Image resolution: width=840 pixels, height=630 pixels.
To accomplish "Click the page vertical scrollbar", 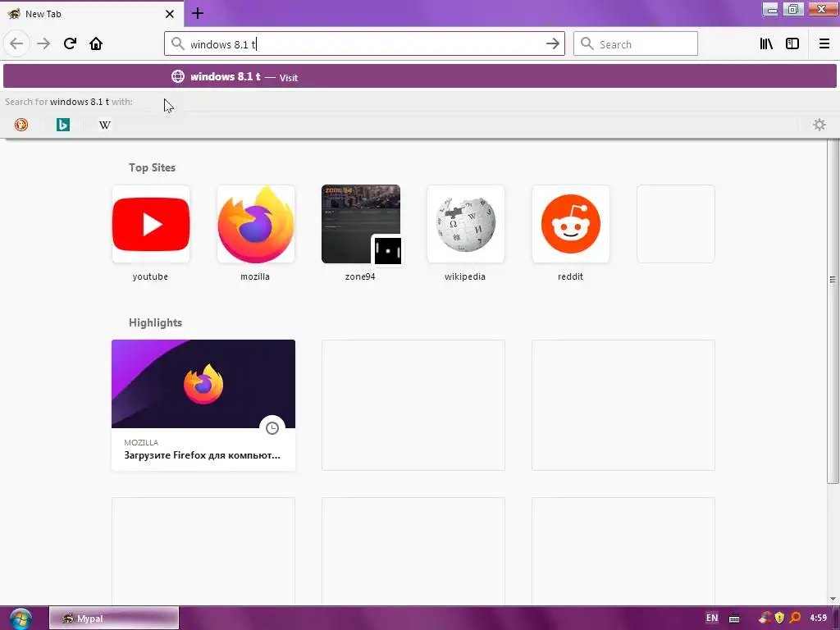I will click(x=833, y=311).
